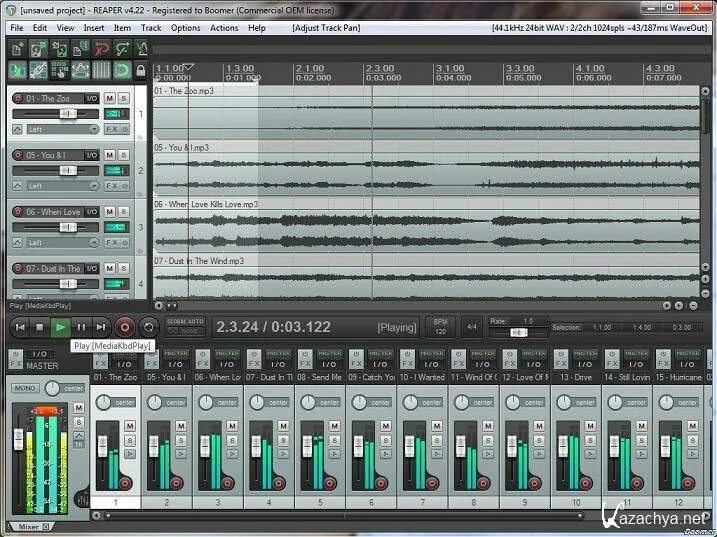The height and width of the screenshot is (537, 717).
Task: Mute track 07 - Dust In The
Action: (110, 268)
